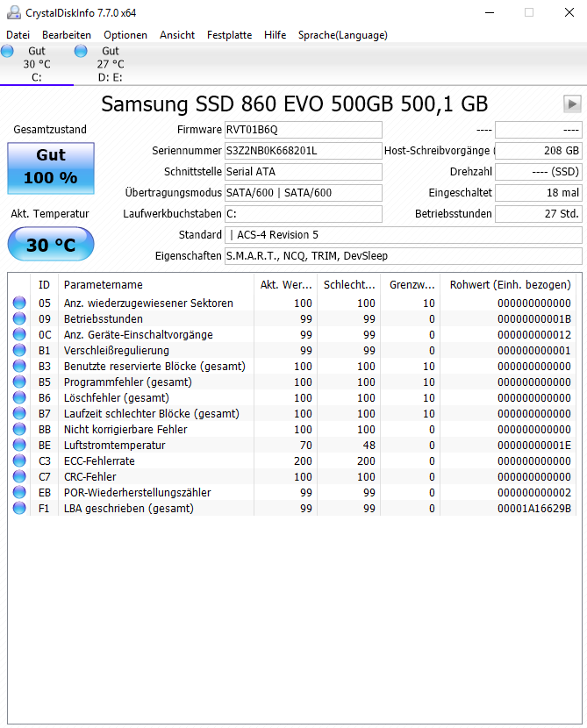
Task: Click the Firmware field RVT01B6Q
Action: pos(304,130)
